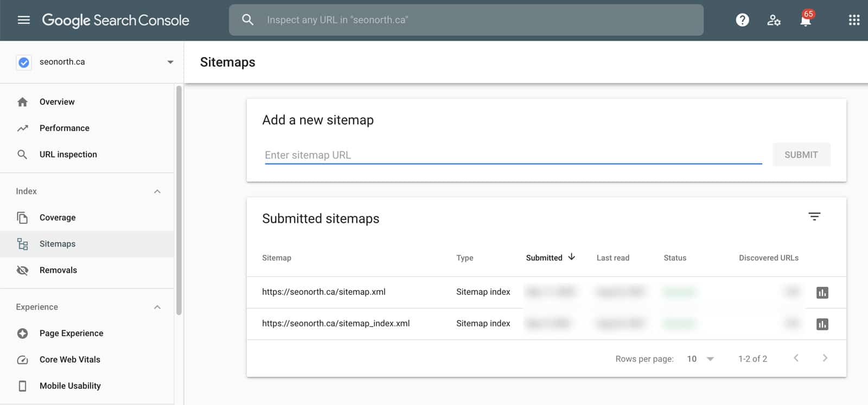Open Core Web Vitals in sidebar
This screenshot has height=405, width=868.
[87, 359]
